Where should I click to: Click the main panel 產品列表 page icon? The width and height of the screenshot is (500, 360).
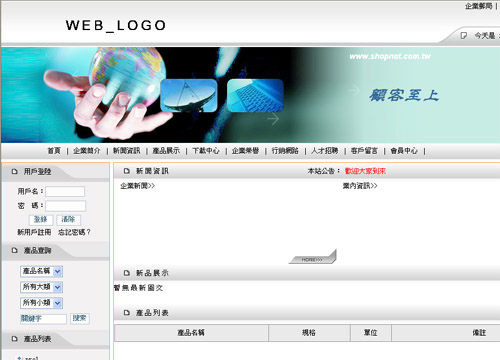pyautogui.click(x=126, y=313)
